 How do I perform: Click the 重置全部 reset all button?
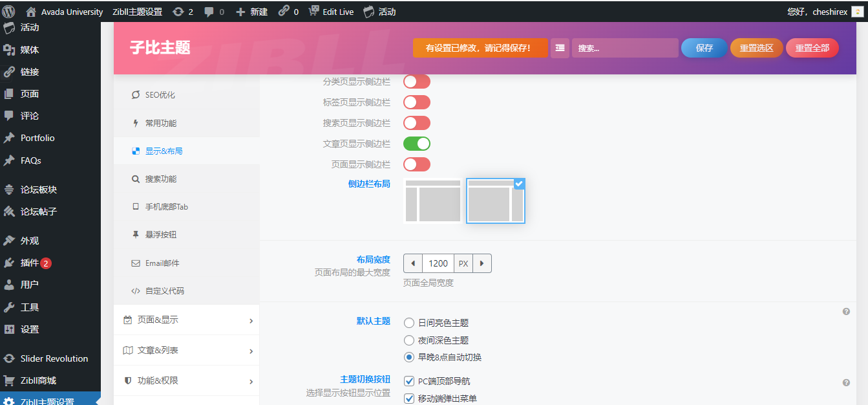(812, 48)
